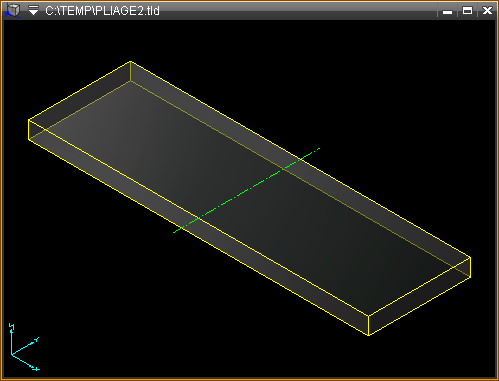Select the vertical edge at the plate's nearest corner

368,326
